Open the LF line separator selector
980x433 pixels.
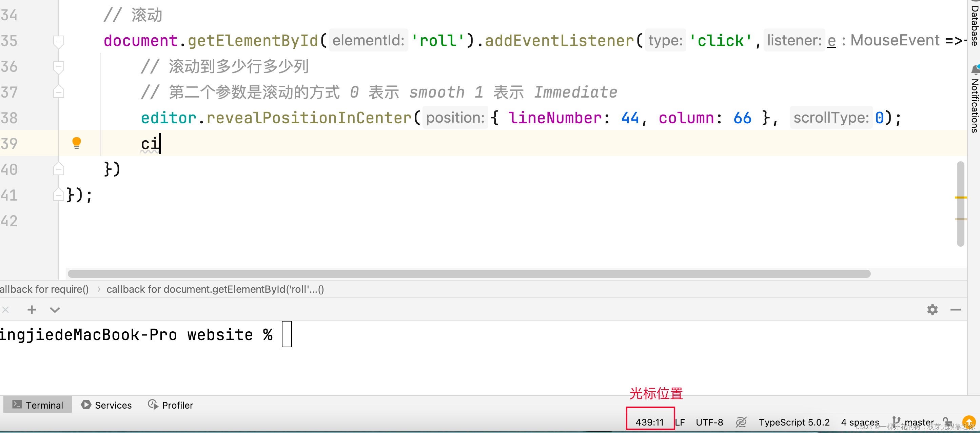680,422
